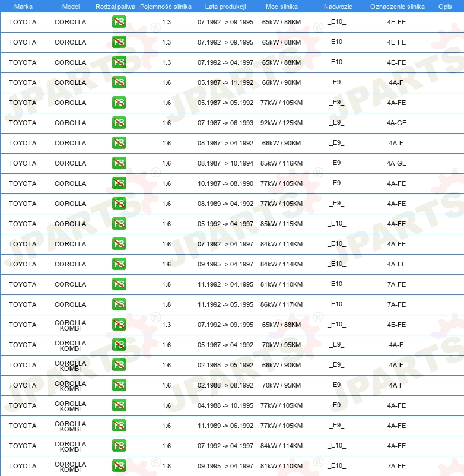Click 1.8 capacity in row 11.1992 -> 04.1995
This screenshot has width=464, height=476.
tap(166, 284)
